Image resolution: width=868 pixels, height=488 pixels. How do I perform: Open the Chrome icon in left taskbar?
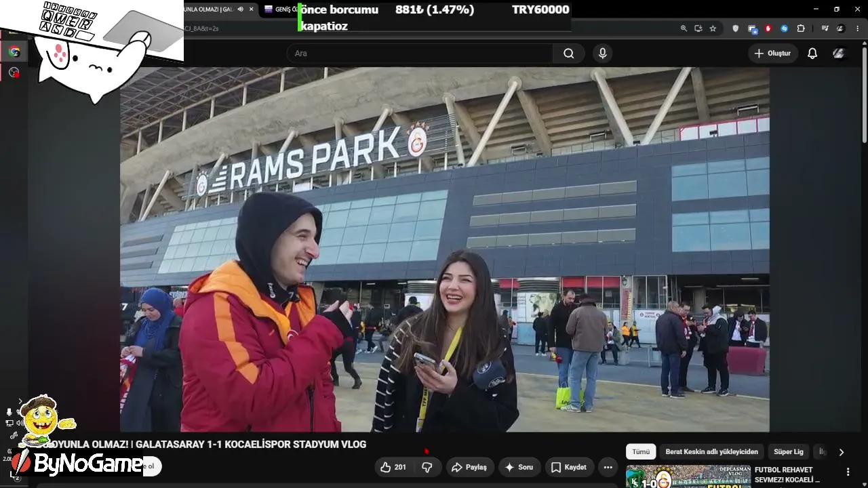click(x=14, y=52)
